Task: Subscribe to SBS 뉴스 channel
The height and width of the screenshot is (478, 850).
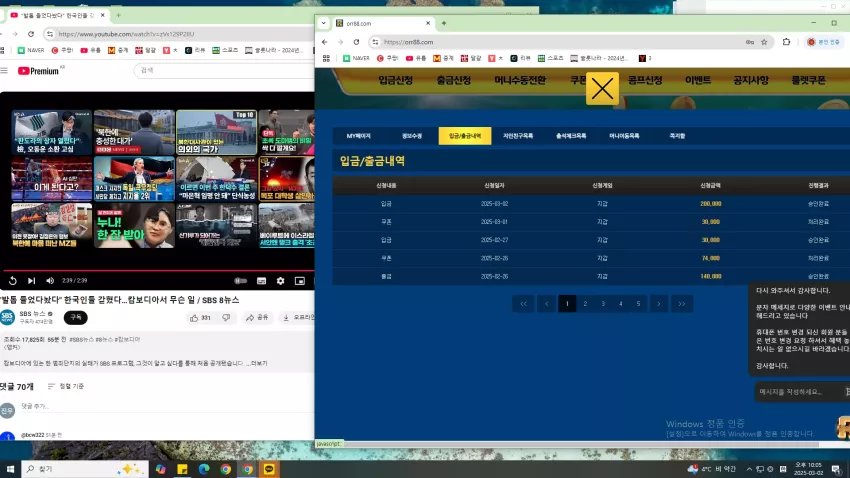Action: (75, 318)
